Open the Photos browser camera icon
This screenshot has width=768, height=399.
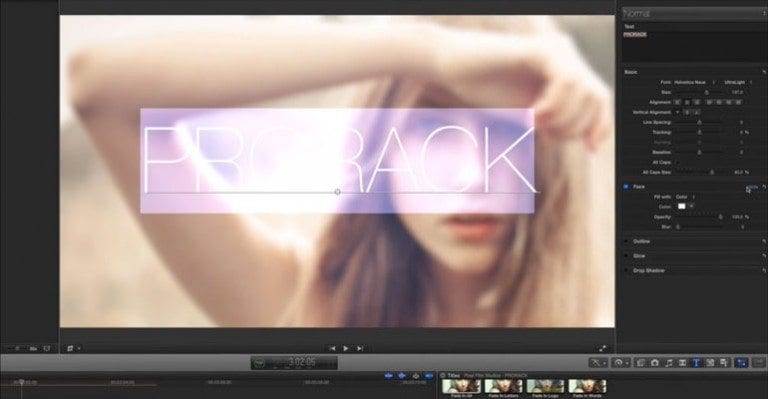click(654, 363)
